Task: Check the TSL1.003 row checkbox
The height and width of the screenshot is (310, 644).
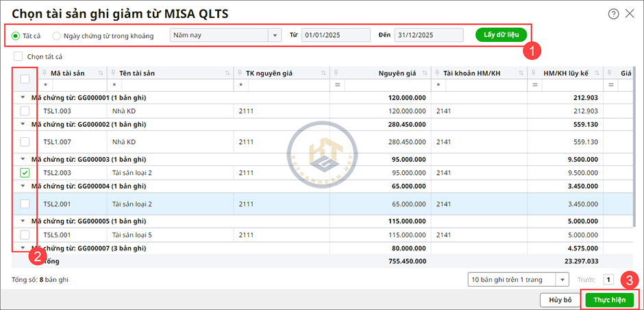Action: pos(25,110)
